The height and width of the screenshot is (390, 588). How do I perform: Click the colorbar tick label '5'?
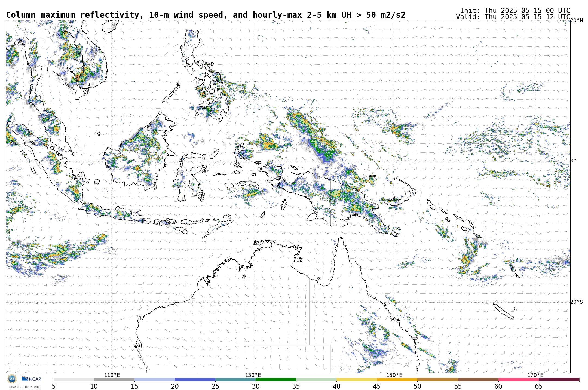click(54, 386)
